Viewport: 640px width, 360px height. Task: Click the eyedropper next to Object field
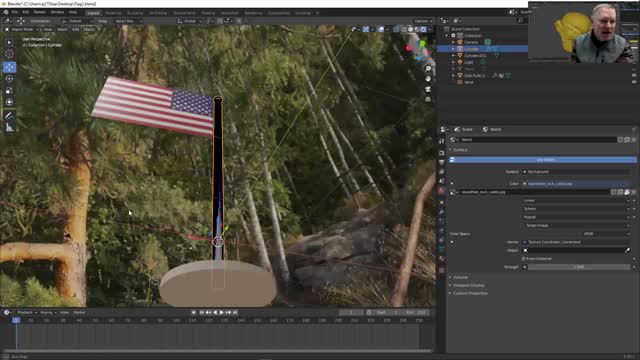point(627,250)
